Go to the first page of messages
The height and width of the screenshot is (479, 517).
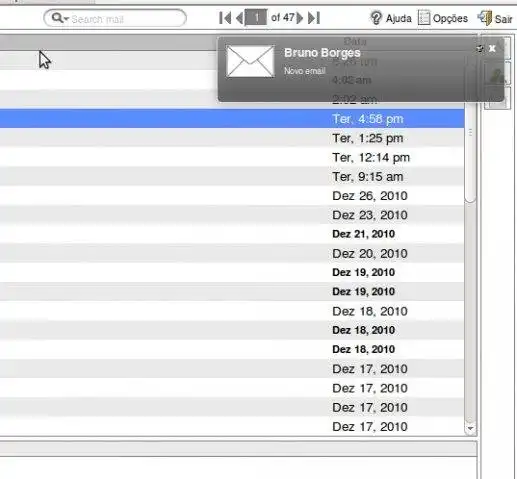225,18
